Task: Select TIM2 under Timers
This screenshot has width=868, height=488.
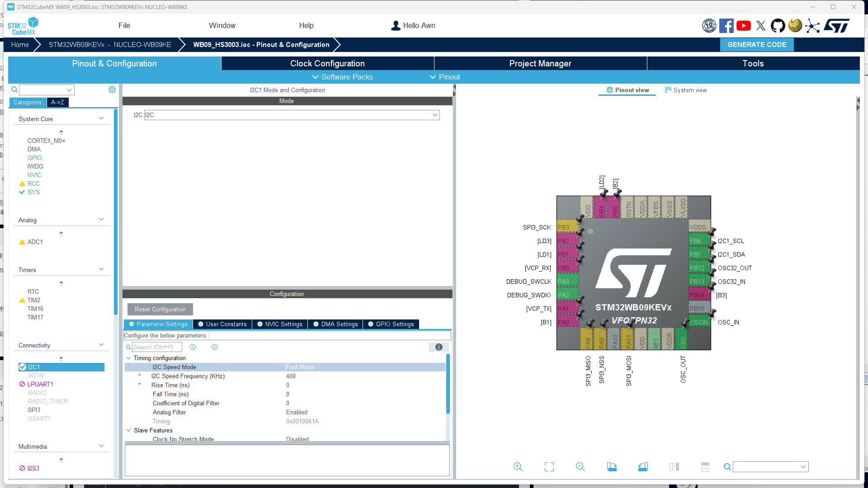Action: pyautogui.click(x=34, y=300)
